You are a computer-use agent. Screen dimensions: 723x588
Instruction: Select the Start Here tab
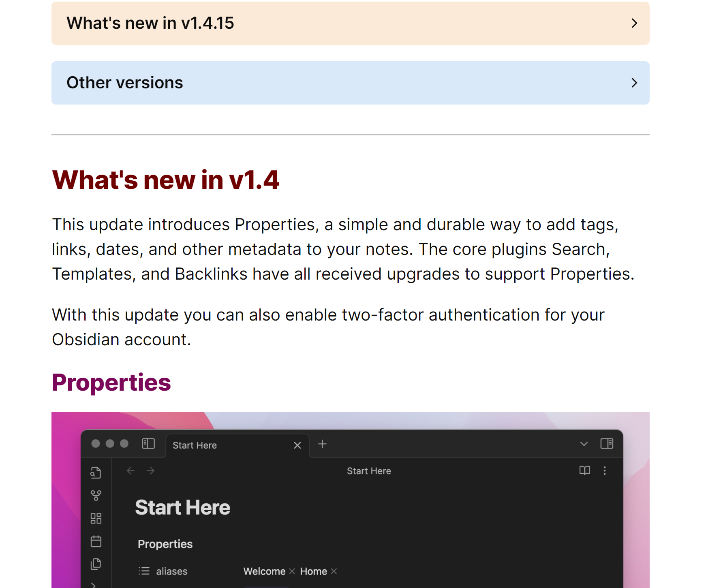pos(237,445)
